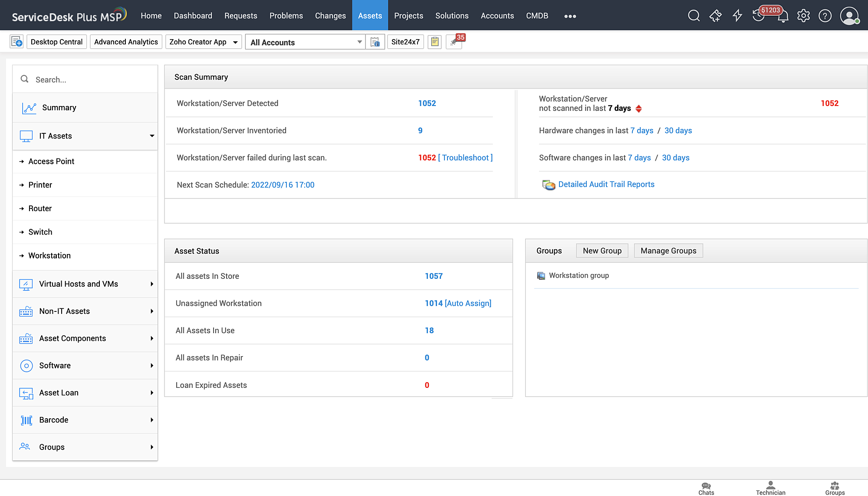This screenshot has width=868, height=496.
Task: Expand the IT Assets section
Action: pyautogui.click(x=153, y=136)
